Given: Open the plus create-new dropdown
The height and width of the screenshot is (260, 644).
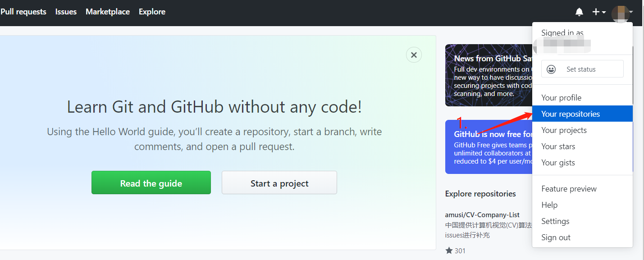Looking at the screenshot, I should (599, 12).
